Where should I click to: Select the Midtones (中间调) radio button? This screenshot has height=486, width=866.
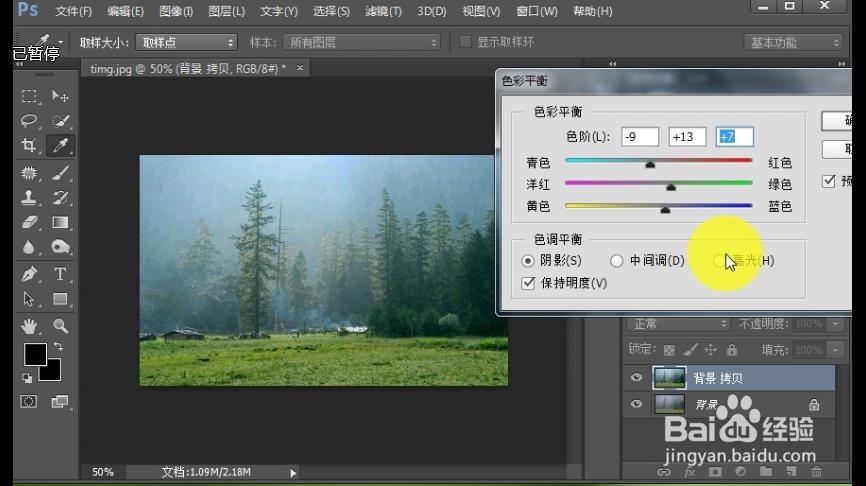616,261
